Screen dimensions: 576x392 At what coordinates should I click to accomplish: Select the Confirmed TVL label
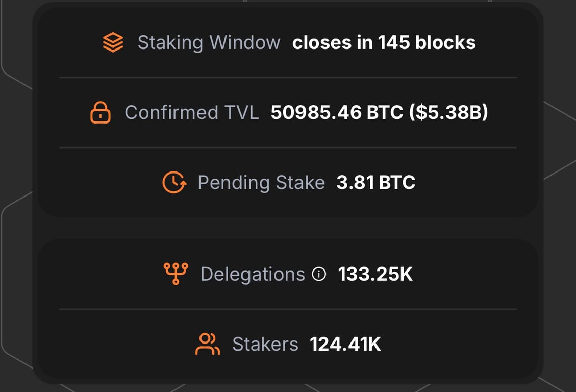[x=191, y=112]
